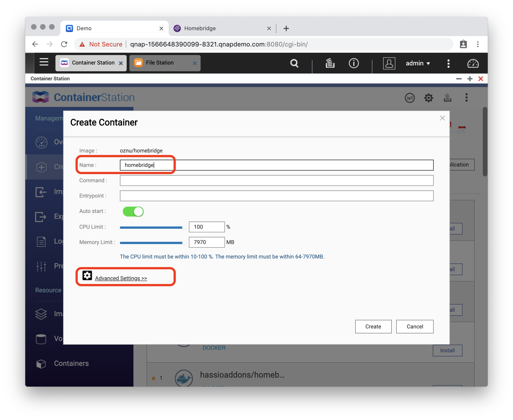Click the admin user profile icon

pos(389,63)
